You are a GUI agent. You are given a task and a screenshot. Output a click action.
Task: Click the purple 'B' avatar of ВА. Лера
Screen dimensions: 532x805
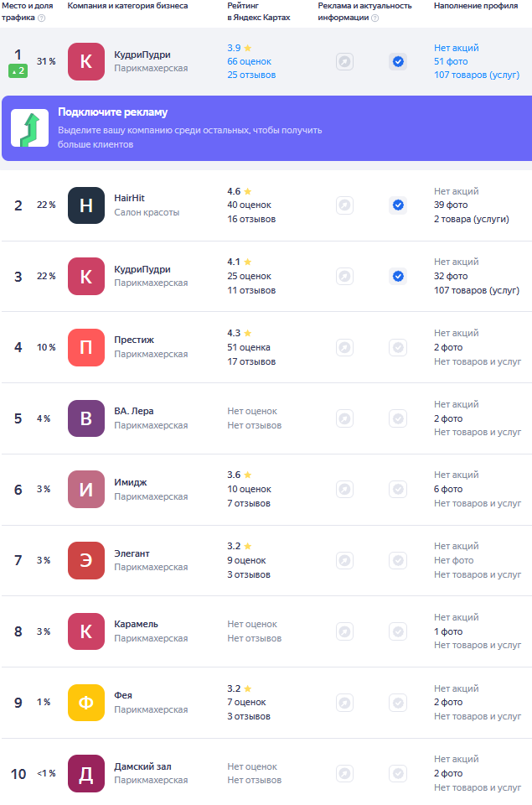[x=86, y=418]
